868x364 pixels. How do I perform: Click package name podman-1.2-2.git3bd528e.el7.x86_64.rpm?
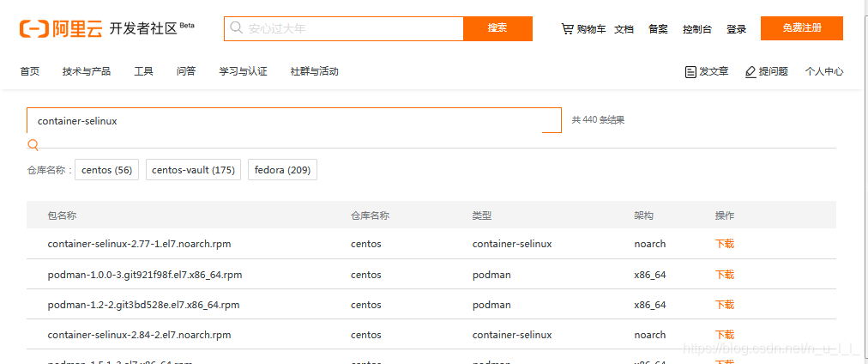point(143,305)
